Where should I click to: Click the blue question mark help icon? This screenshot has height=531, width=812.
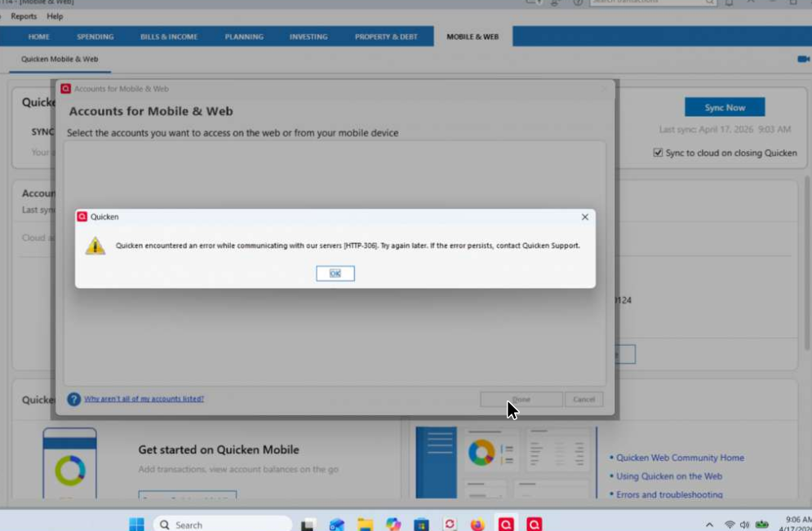point(74,399)
